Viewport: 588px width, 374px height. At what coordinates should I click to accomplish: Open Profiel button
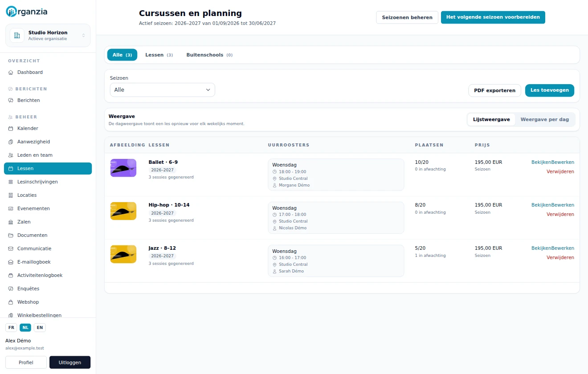click(26, 362)
